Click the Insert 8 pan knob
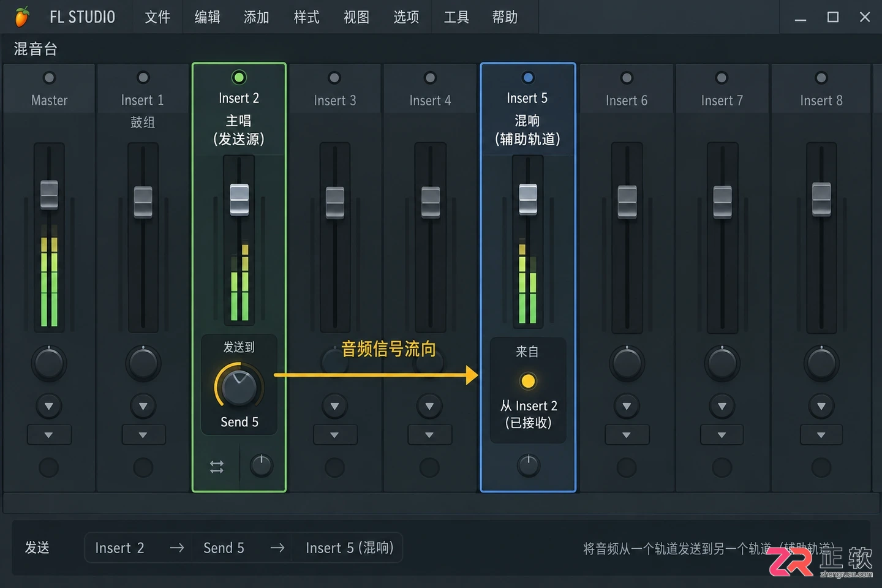Viewport: 882px width, 588px height. tap(821, 363)
